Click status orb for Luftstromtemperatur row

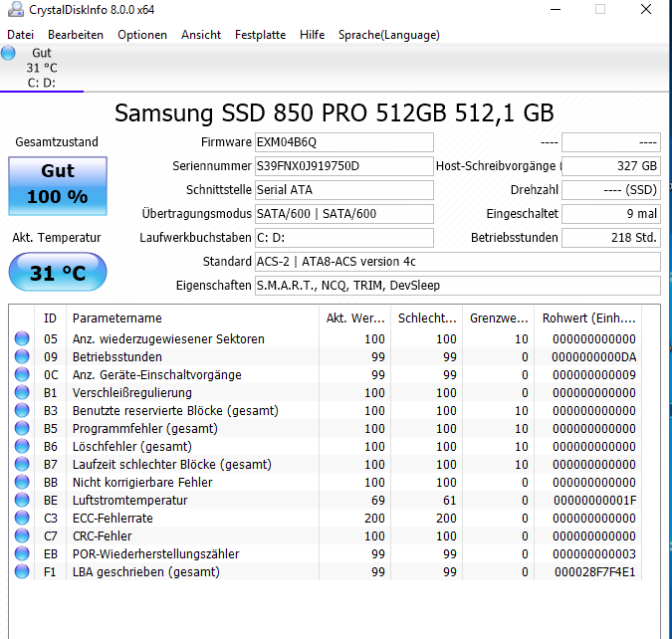(x=22, y=500)
